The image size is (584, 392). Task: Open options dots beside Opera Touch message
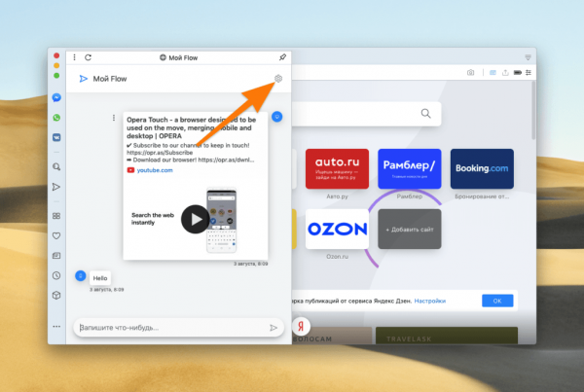(114, 118)
